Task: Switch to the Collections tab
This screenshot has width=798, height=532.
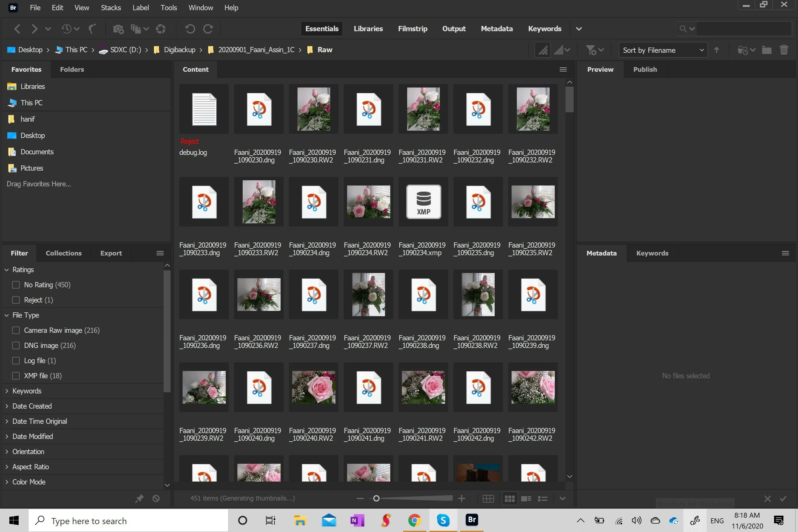Action: pyautogui.click(x=64, y=253)
